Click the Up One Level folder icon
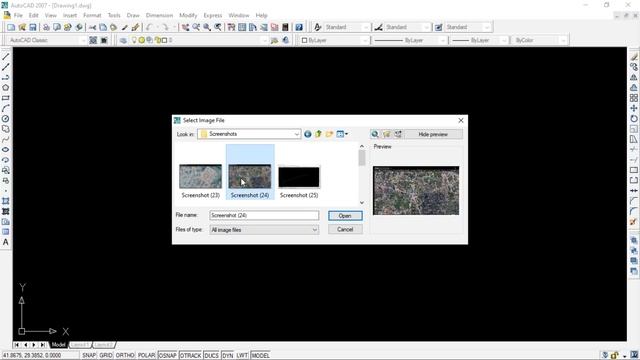The height and width of the screenshot is (360, 640). pos(318,134)
